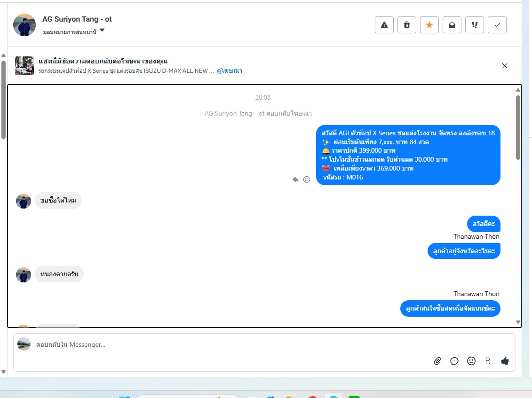Click the 20:08 timestamp

pos(263,98)
